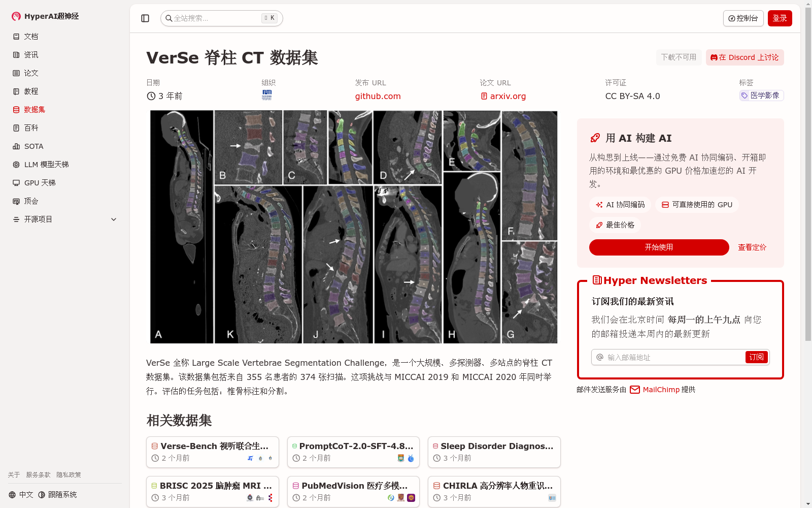Click the LLM 模型天梯 chip icon
Screen dimensions: 812x508
16,165
